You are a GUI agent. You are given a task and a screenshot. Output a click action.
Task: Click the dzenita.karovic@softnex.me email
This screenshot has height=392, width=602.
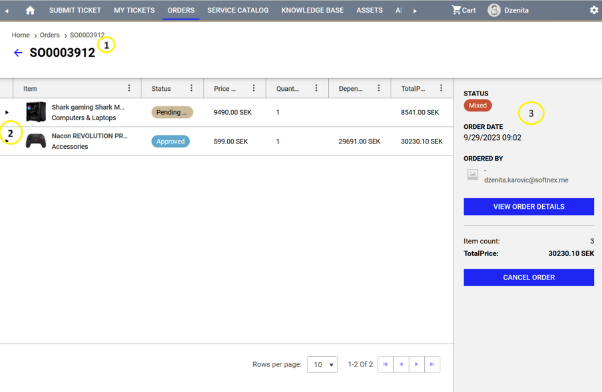click(526, 180)
